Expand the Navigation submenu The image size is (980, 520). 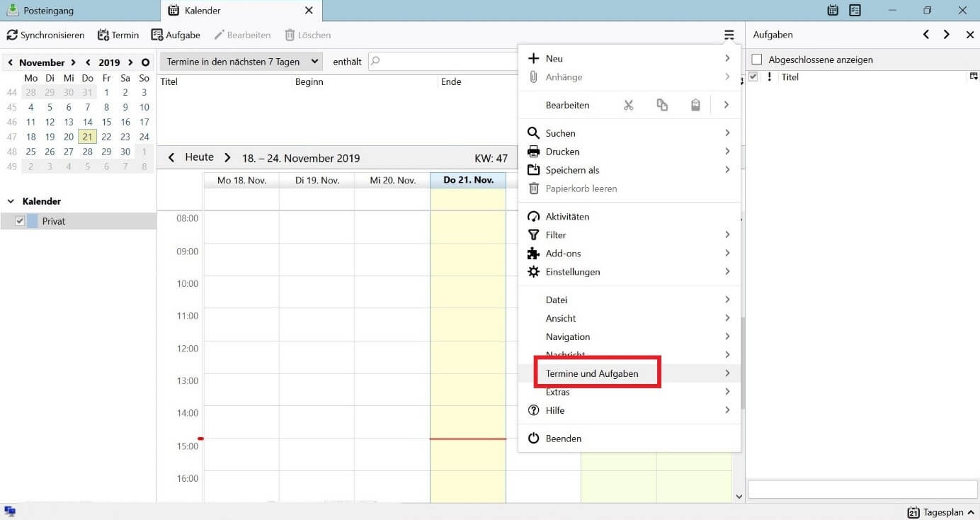(x=629, y=337)
